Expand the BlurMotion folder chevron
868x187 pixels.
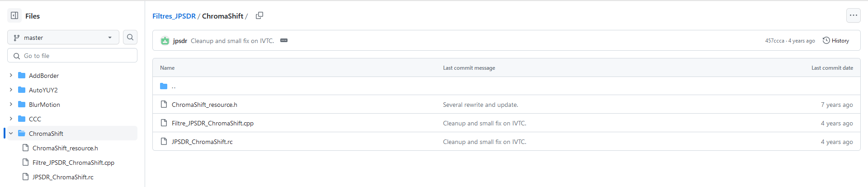tap(11, 105)
